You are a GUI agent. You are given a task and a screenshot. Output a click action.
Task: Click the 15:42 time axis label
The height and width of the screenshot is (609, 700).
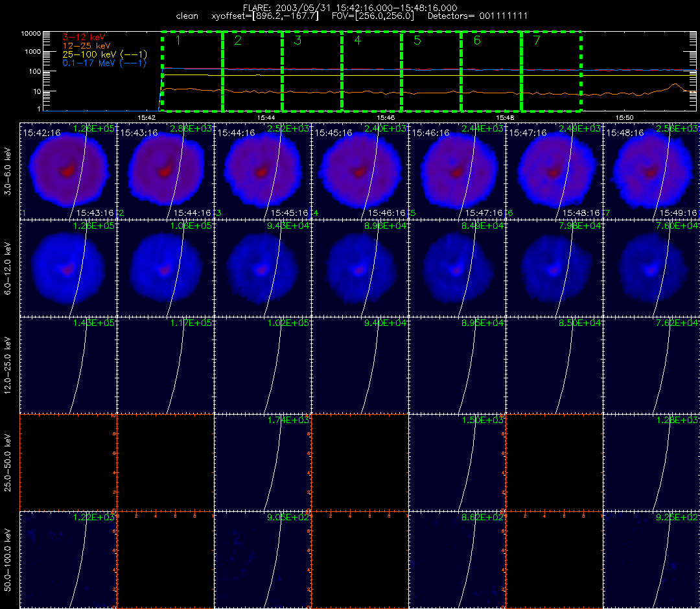(x=146, y=118)
